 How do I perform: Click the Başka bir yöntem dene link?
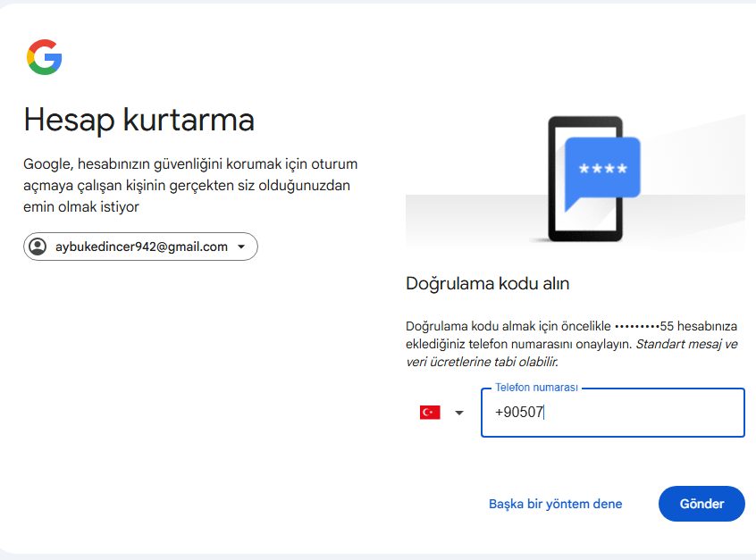(556, 504)
